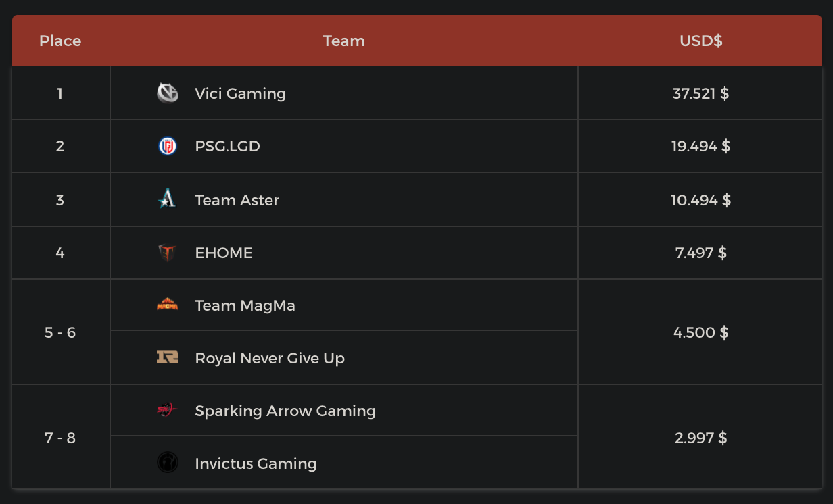
Task: Open the Royal Never Give Up name
Action: [270, 358]
